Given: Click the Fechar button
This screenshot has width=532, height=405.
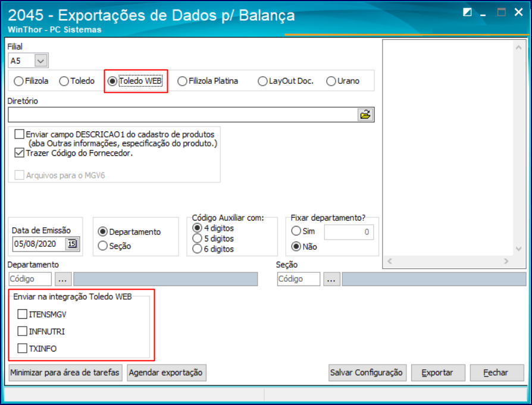Looking at the screenshot, I should (497, 373).
